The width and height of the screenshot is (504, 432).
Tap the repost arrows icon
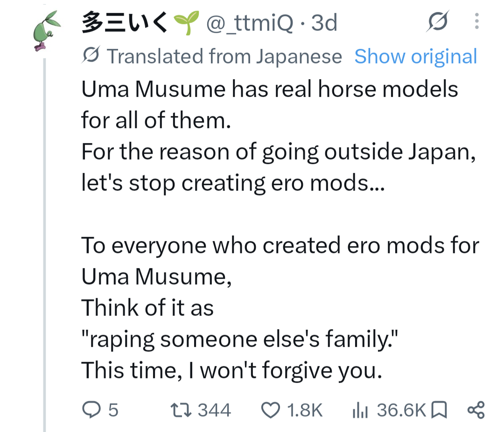181,410
